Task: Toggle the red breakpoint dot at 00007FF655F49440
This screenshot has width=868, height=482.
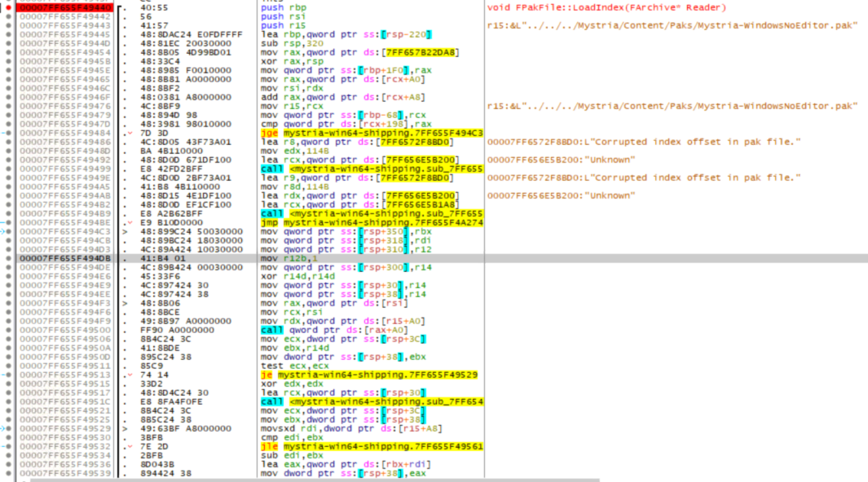Action: tap(8, 8)
